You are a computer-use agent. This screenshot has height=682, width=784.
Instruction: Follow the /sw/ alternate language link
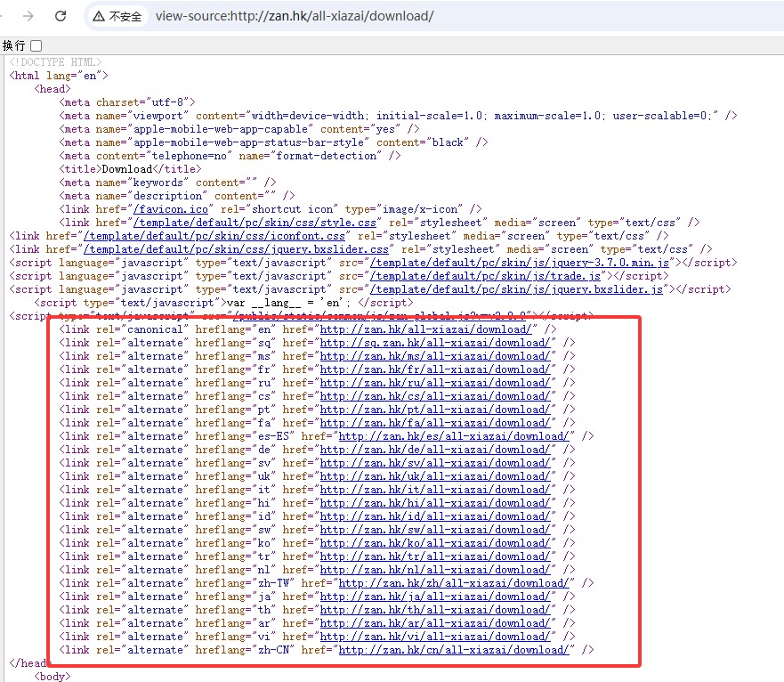435,530
